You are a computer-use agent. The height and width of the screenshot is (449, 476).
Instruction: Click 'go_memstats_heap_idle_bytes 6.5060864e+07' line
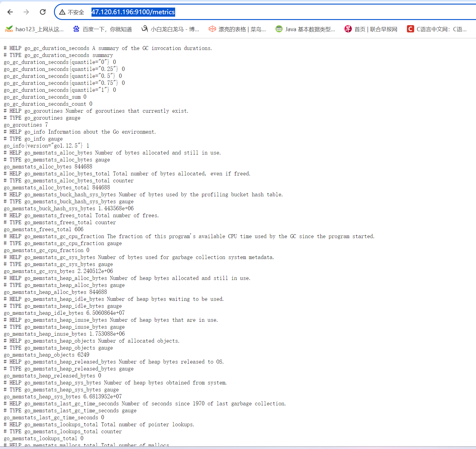[64, 313]
